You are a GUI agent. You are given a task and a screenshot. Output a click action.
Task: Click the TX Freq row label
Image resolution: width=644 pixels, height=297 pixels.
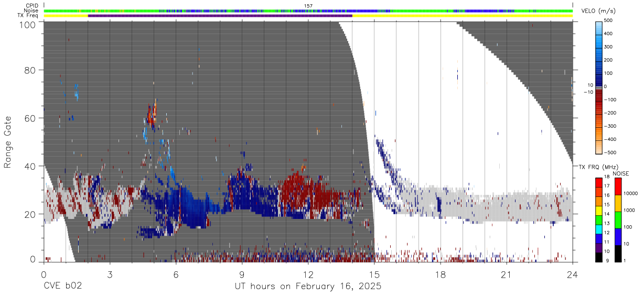pyautogui.click(x=27, y=15)
